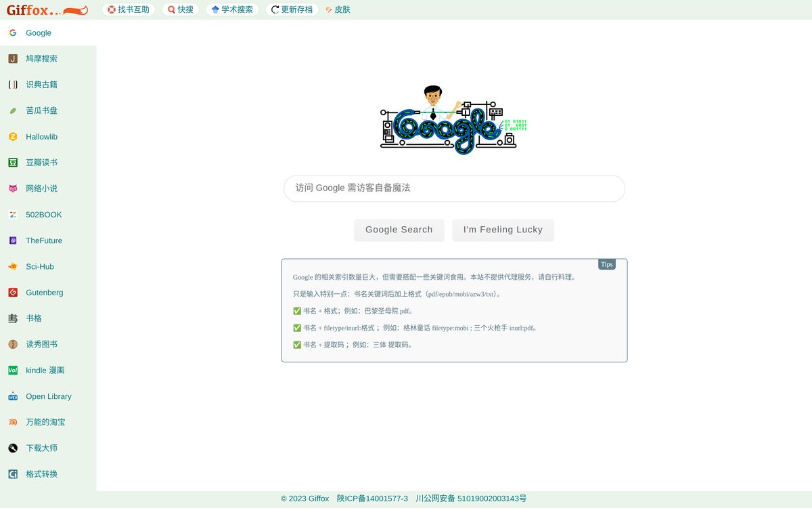Screen dimensions: 812x508
Task: Click the tip line about 巴黎圣母院 pdf
Action: click(x=353, y=311)
